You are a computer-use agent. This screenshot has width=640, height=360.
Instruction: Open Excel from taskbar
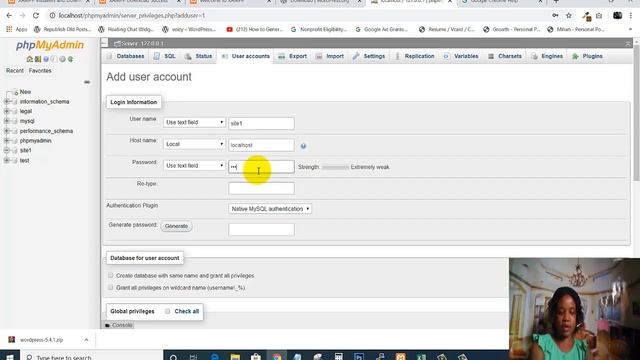(x=421, y=357)
